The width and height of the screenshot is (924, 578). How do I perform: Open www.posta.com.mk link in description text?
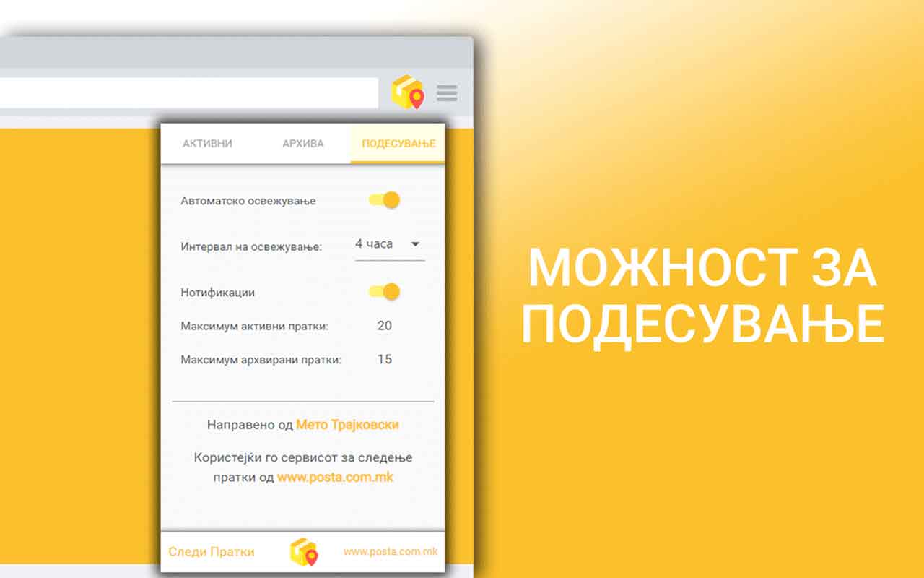point(335,478)
